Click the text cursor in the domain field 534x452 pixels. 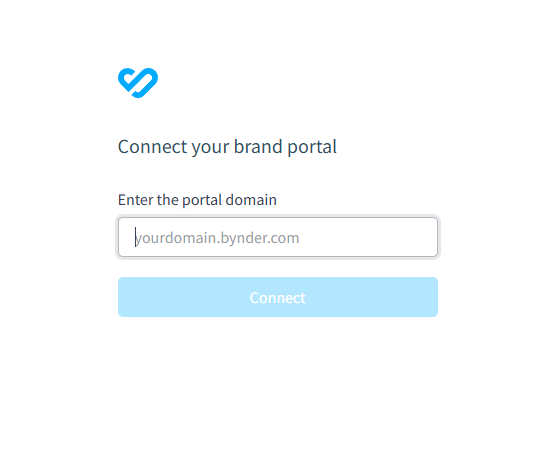click(136, 237)
